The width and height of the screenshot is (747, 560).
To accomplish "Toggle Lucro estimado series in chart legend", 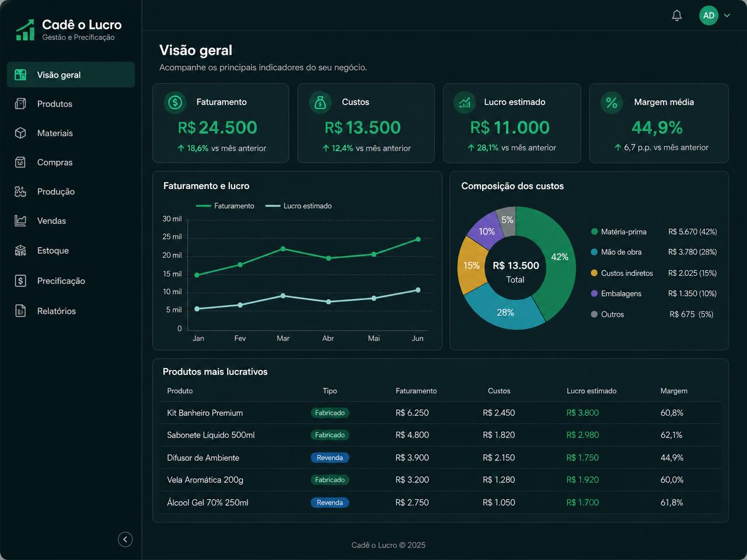I will [x=298, y=206].
